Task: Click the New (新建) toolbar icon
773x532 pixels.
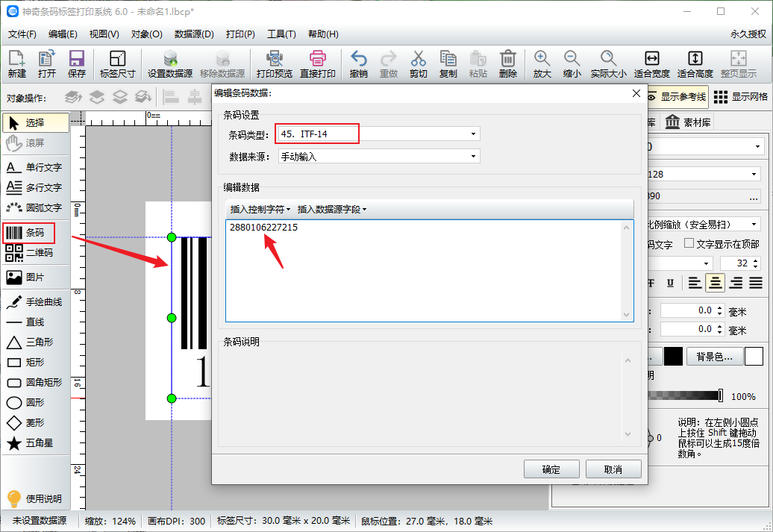Action: [x=16, y=64]
